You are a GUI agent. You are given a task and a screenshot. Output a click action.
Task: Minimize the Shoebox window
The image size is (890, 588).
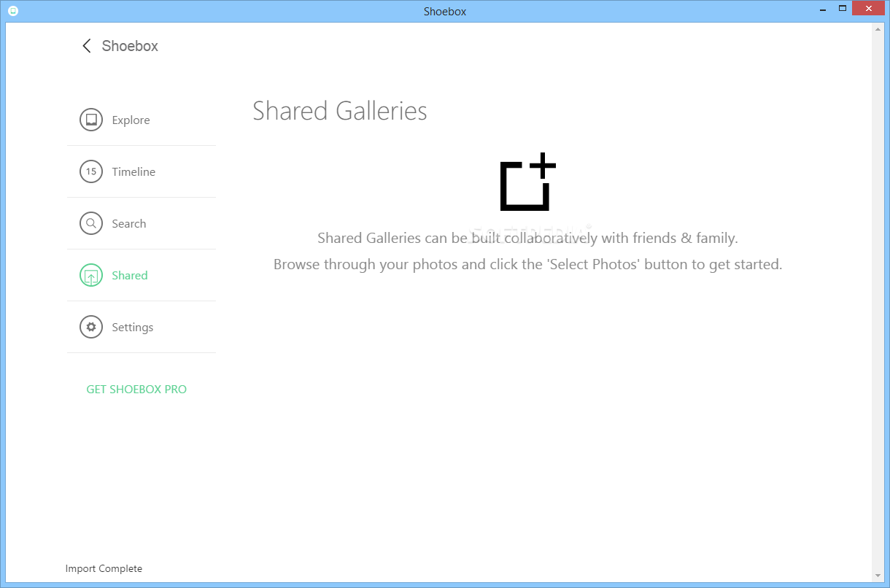tap(822, 9)
